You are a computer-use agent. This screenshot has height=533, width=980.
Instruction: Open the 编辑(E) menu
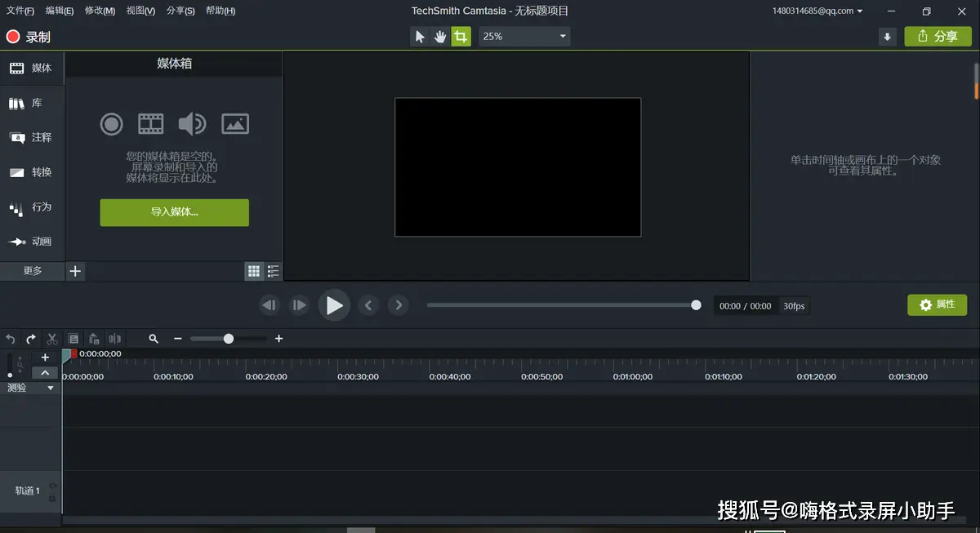(60, 11)
